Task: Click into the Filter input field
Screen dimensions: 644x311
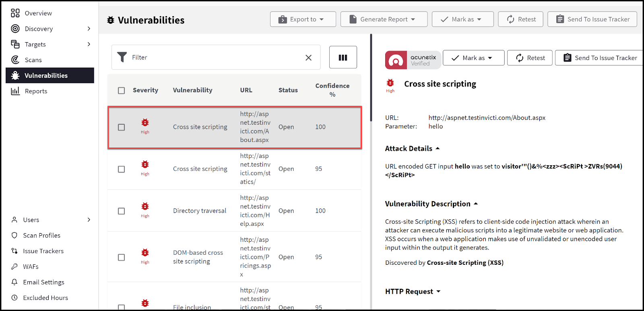Action: (216, 58)
